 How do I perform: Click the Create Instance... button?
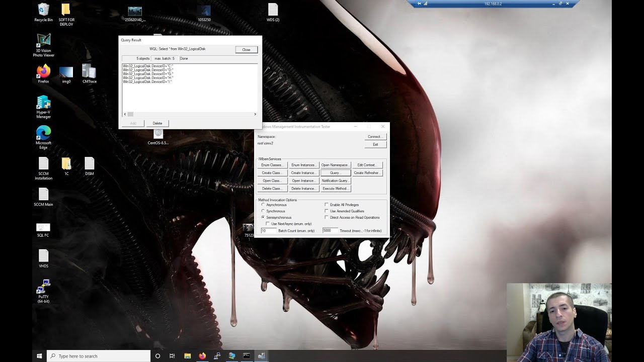(x=303, y=173)
